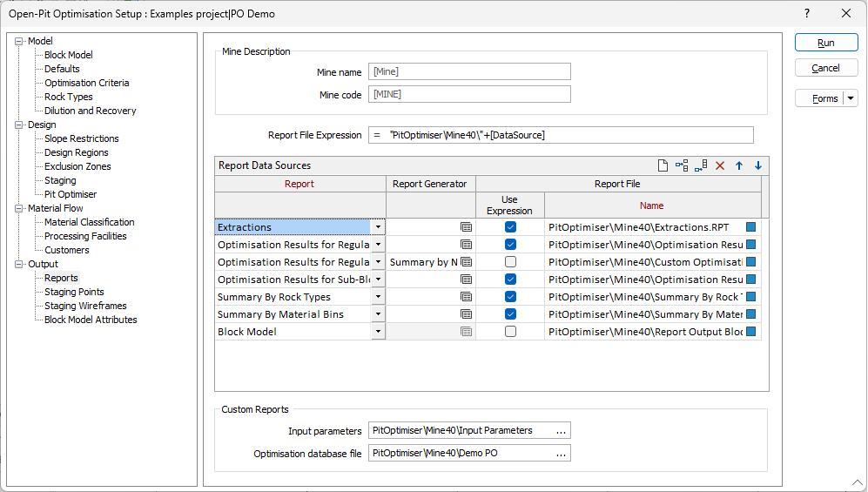Move row down with the blue down arrow
The image size is (868, 492).
tap(758, 165)
